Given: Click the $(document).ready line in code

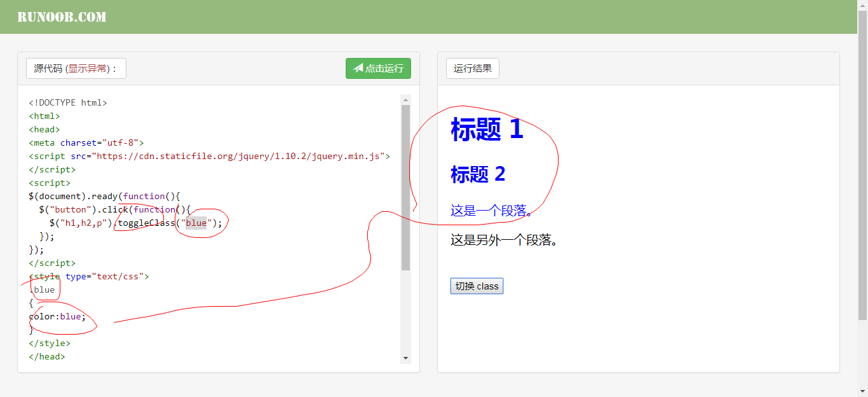Looking at the screenshot, I should coord(105,196).
